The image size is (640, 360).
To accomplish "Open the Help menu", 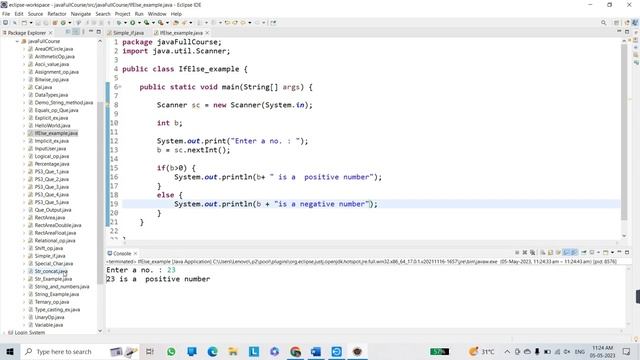I will coord(176,14).
